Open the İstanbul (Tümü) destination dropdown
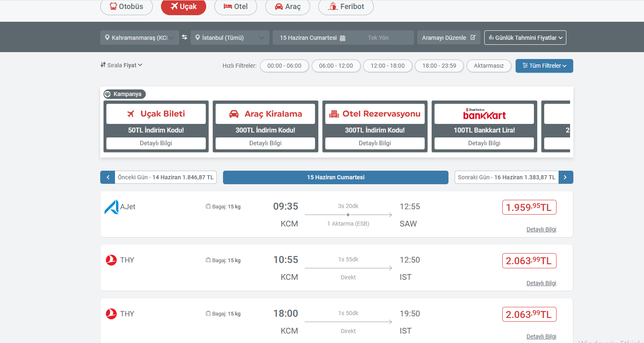Image resolution: width=644 pixels, height=343 pixels. point(230,37)
